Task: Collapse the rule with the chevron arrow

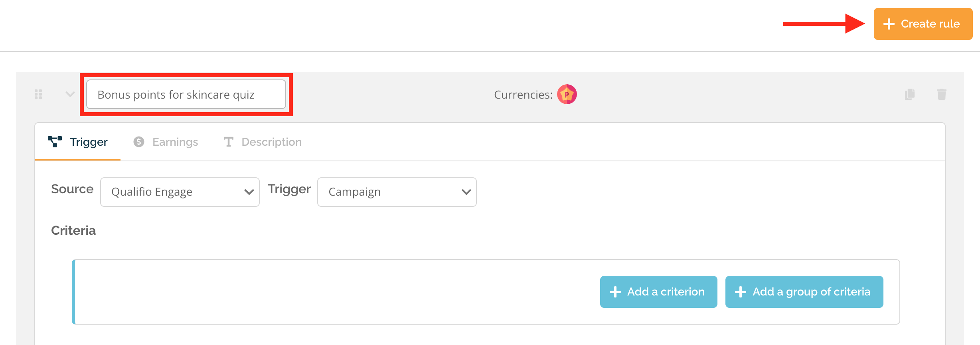Action: (x=70, y=94)
